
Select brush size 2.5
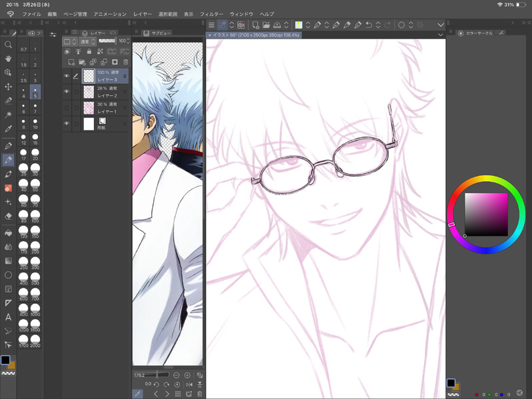pos(23,77)
